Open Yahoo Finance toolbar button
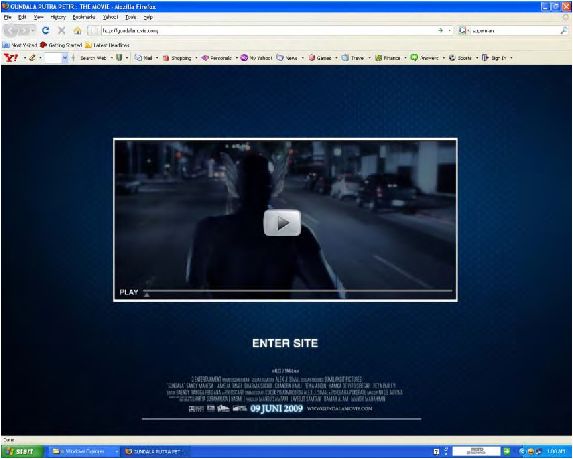Screen dimensions: 573x459 (x=388, y=58)
